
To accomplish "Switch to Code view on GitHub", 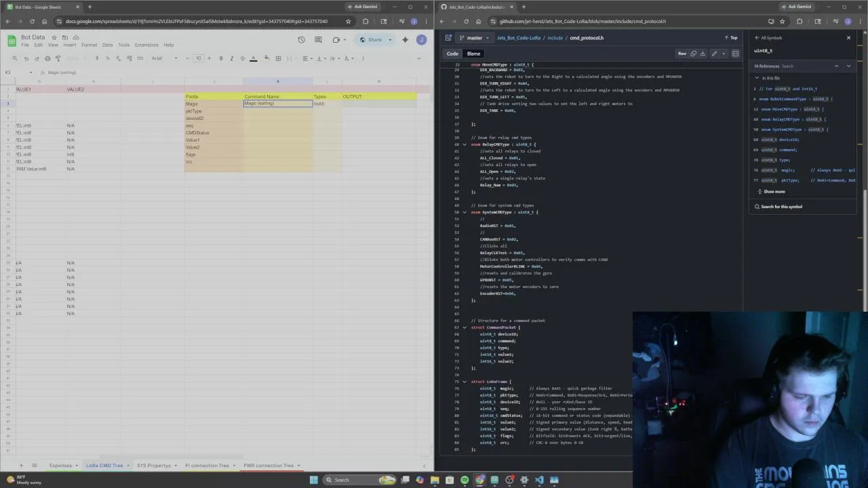I will pyautogui.click(x=452, y=54).
